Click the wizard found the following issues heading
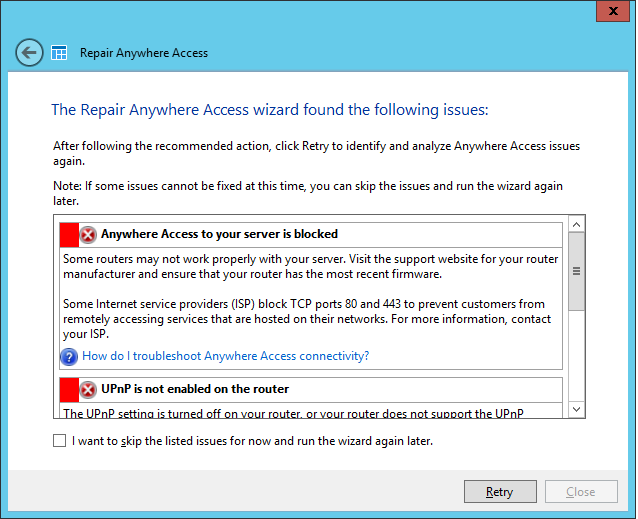This screenshot has height=519, width=638. click(269, 110)
